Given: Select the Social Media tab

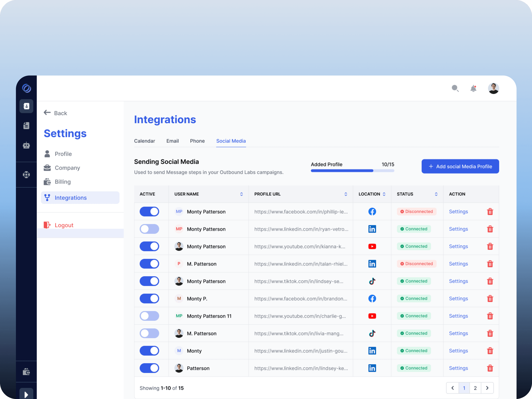Looking at the screenshot, I should [x=231, y=141].
